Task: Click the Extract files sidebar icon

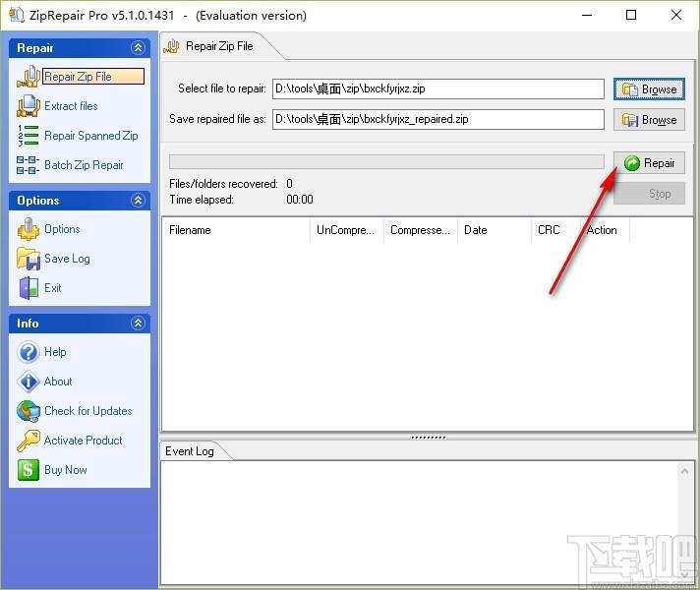Action: tap(29, 106)
